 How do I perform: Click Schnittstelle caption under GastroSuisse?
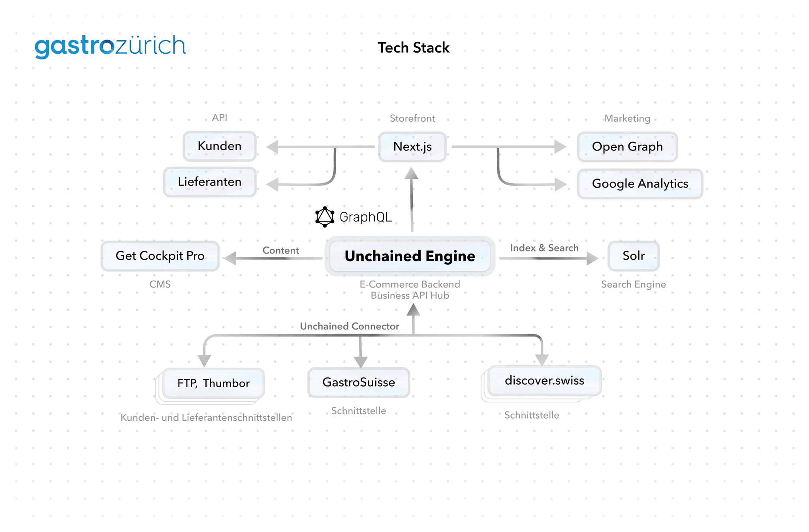click(x=359, y=411)
